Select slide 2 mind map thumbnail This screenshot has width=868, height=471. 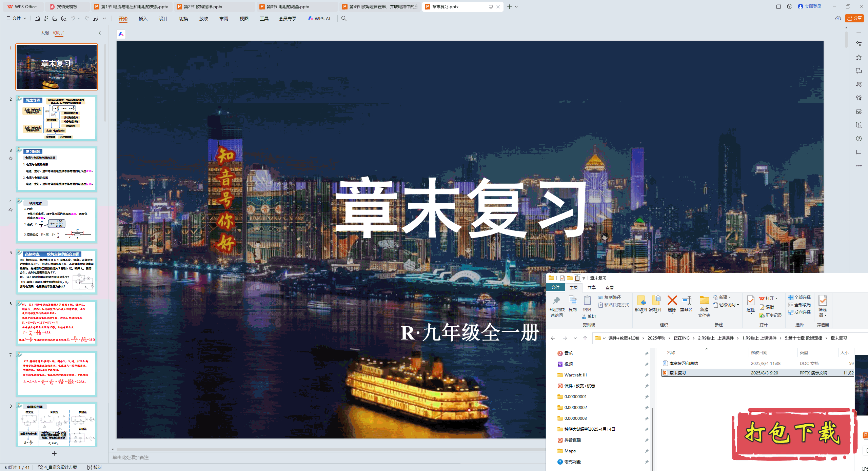click(57, 118)
